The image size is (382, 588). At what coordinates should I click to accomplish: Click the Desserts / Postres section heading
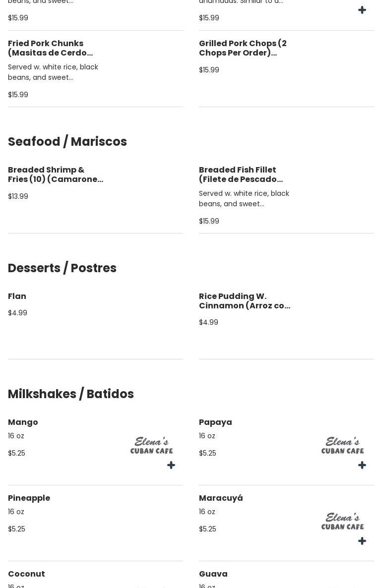62,268
